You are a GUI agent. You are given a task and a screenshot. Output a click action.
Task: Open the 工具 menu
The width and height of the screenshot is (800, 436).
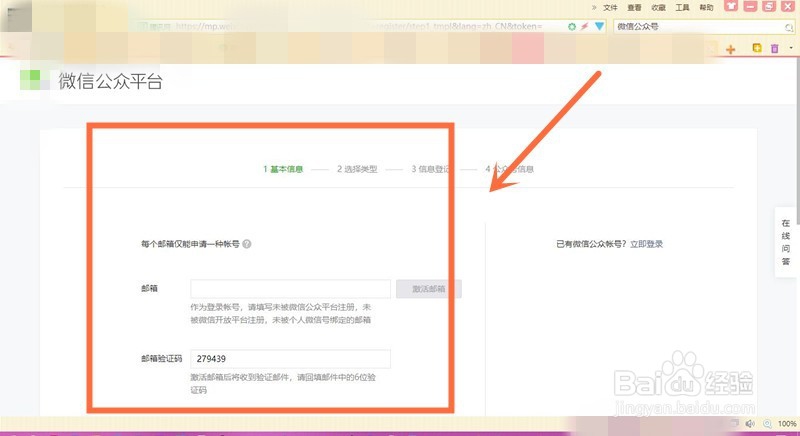point(682,7)
